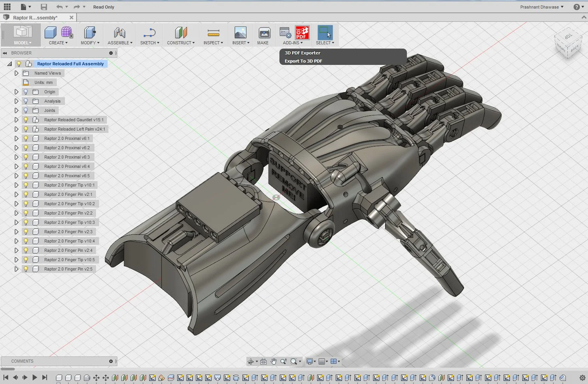The height and width of the screenshot is (384, 588).
Task: Hide the Raptor Reloaded Gauntlet v15:1 component
Action: (x=26, y=120)
